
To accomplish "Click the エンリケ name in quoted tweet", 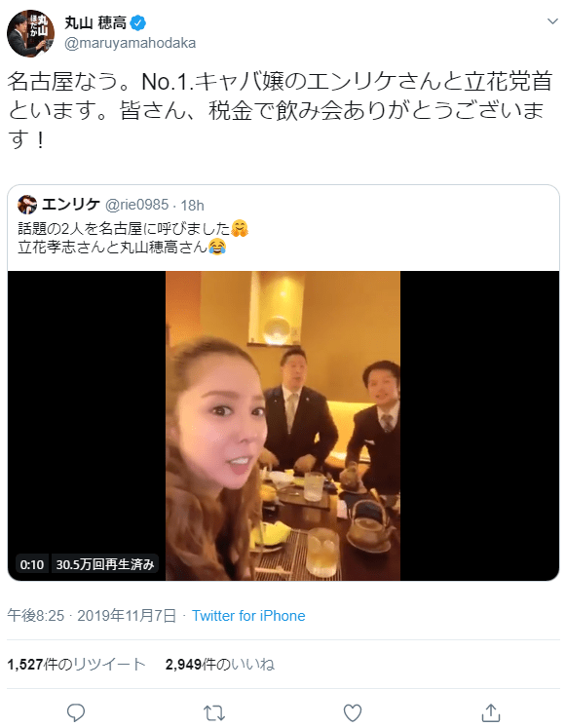I will click(x=71, y=205).
